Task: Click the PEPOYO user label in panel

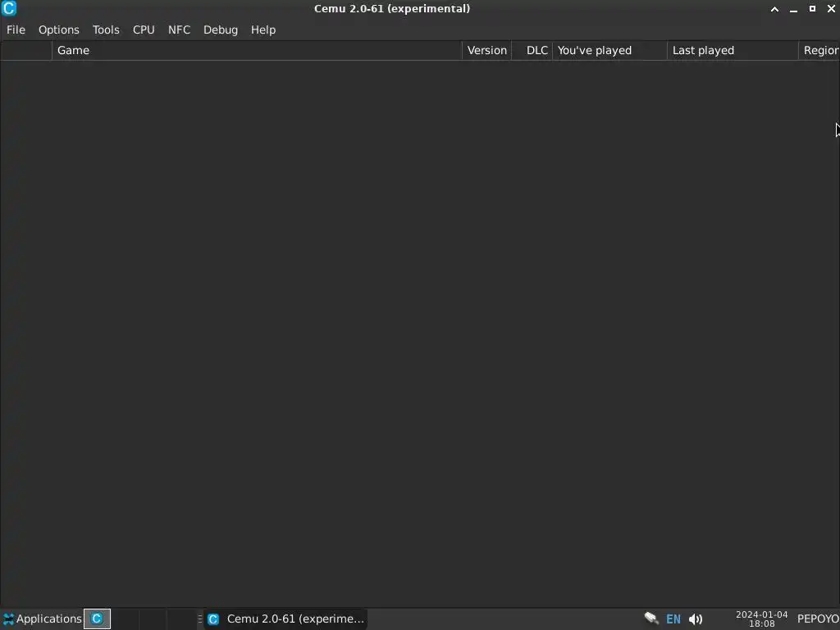Action: (x=818, y=619)
